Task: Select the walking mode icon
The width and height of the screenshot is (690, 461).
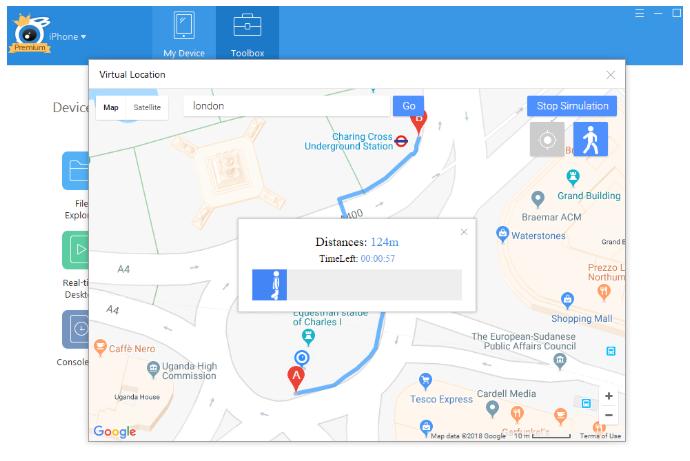Action: pyautogui.click(x=591, y=139)
